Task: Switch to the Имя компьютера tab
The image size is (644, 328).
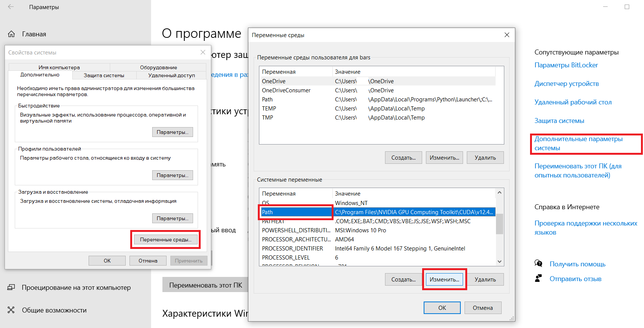Action: coord(59,67)
